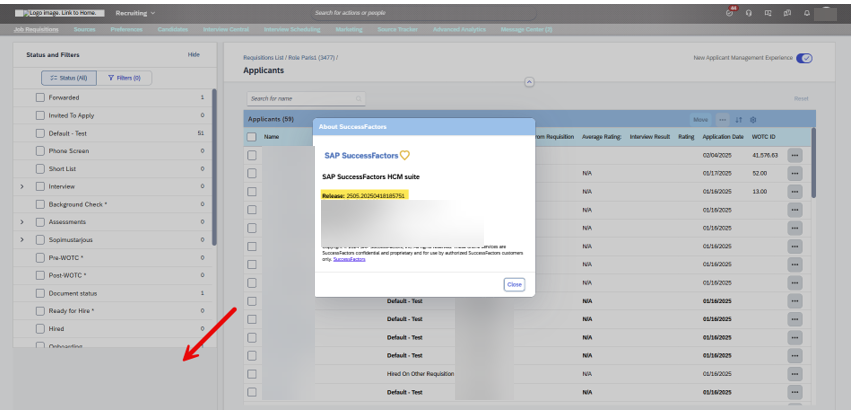Click the headset support icon in header
The height and width of the screenshot is (411, 851).
pyautogui.click(x=749, y=13)
